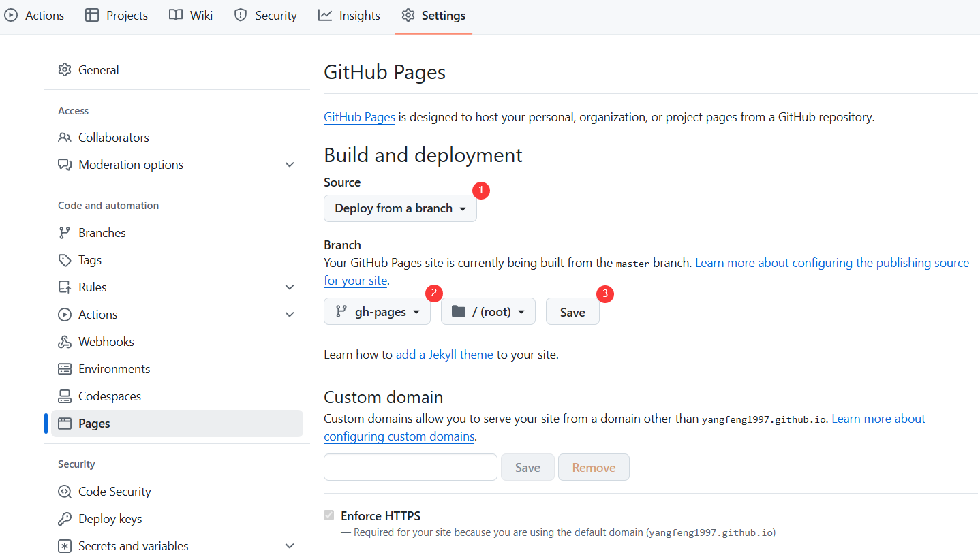Click the Tags icon in sidebar
The width and height of the screenshot is (980, 557).
point(65,260)
